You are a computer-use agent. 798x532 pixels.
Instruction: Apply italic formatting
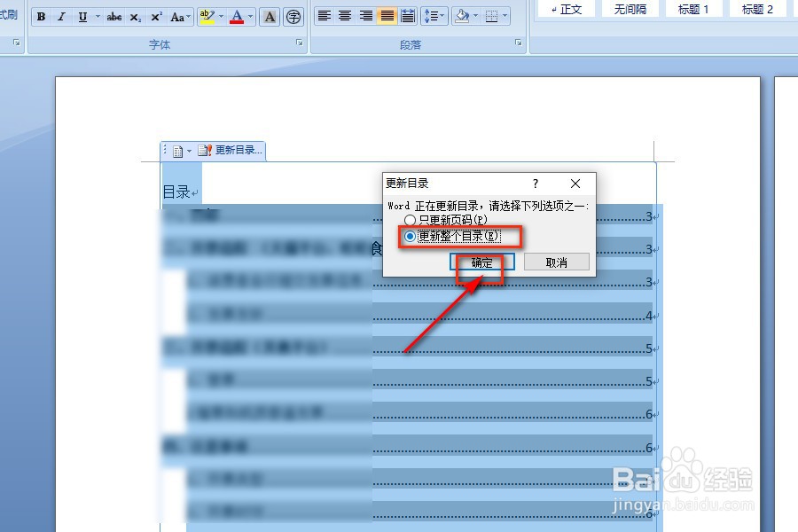point(60,17)
